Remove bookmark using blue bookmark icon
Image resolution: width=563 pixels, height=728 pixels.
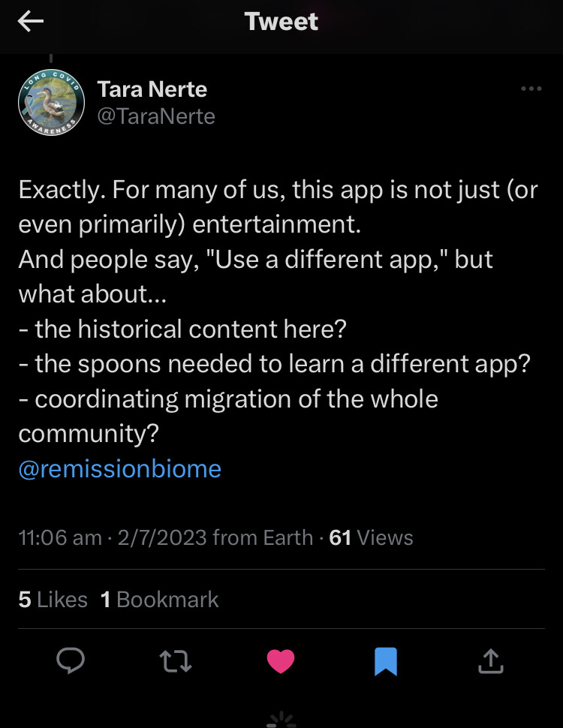coord(385,660)
